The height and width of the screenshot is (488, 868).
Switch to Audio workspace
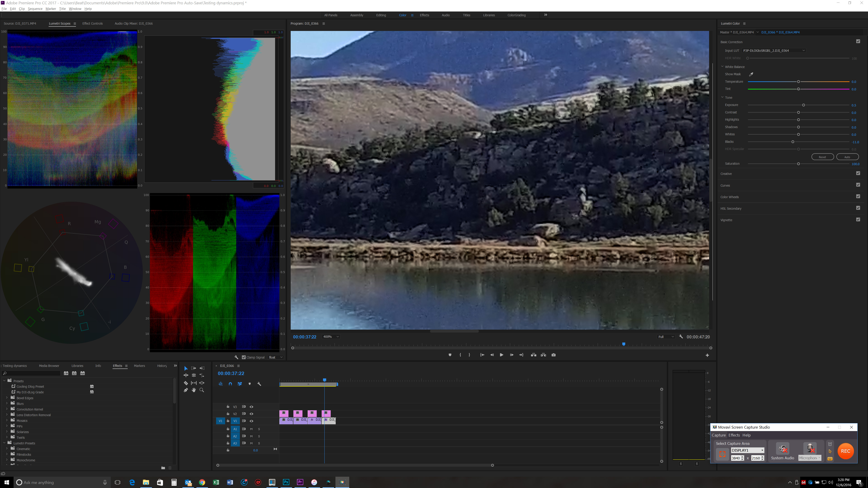click(446, 15)
